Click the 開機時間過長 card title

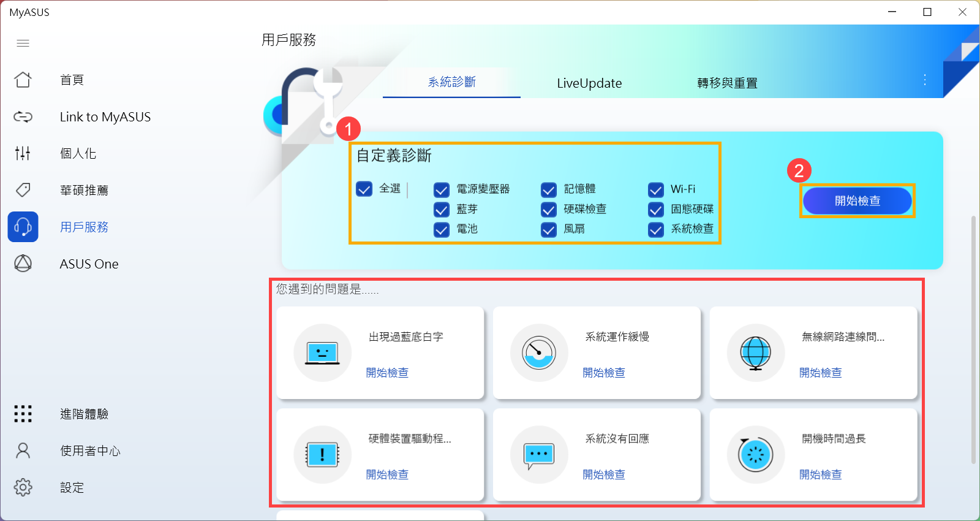834,438
